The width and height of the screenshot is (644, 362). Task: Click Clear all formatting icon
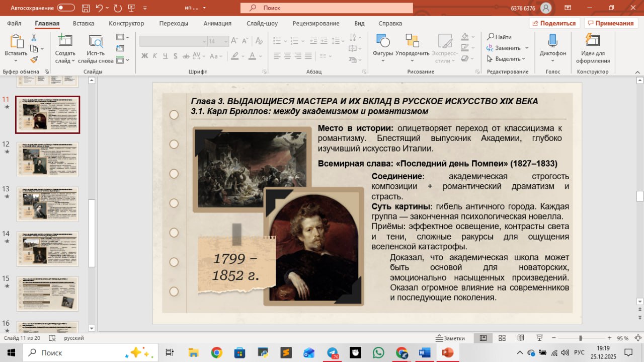pyautogui.click(x=258, y=41)
